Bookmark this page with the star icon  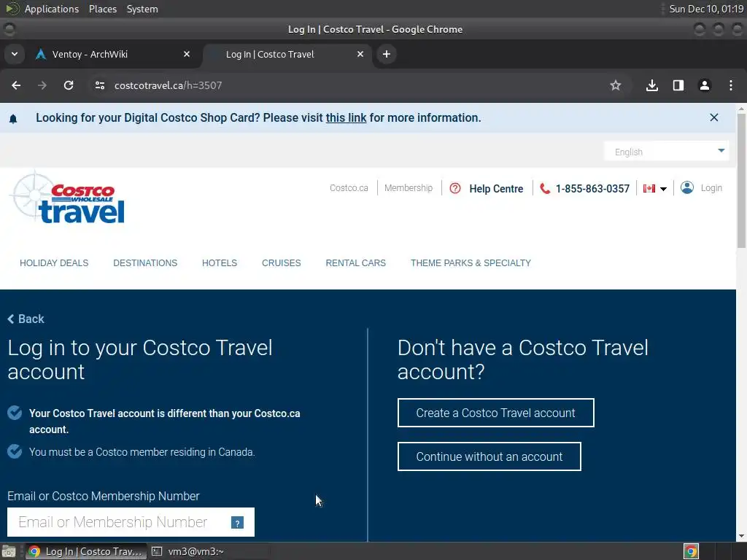coord(616,85)
